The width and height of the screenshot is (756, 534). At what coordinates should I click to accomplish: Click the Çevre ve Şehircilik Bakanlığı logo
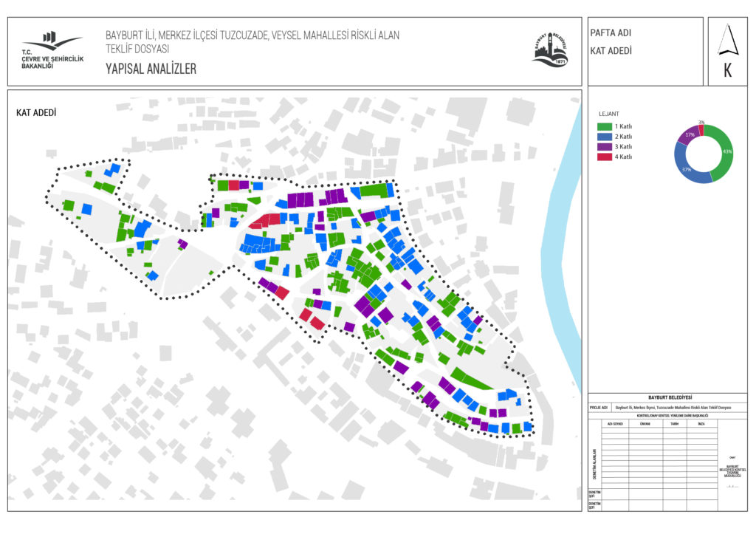pos(52,51)
